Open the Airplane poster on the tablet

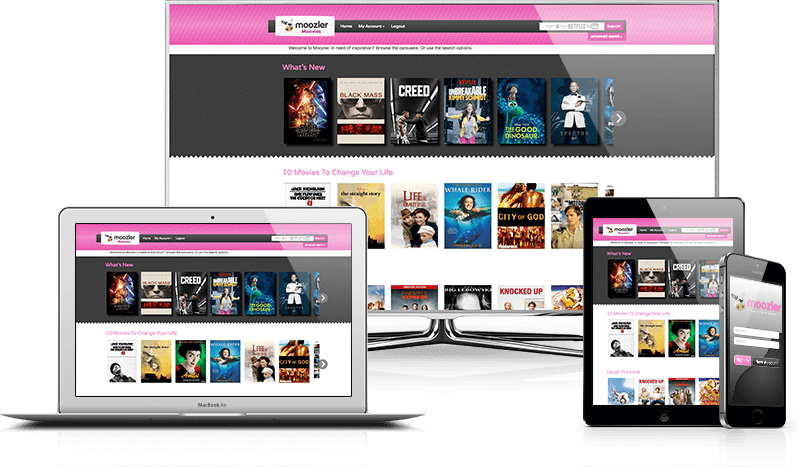[621, 391]
